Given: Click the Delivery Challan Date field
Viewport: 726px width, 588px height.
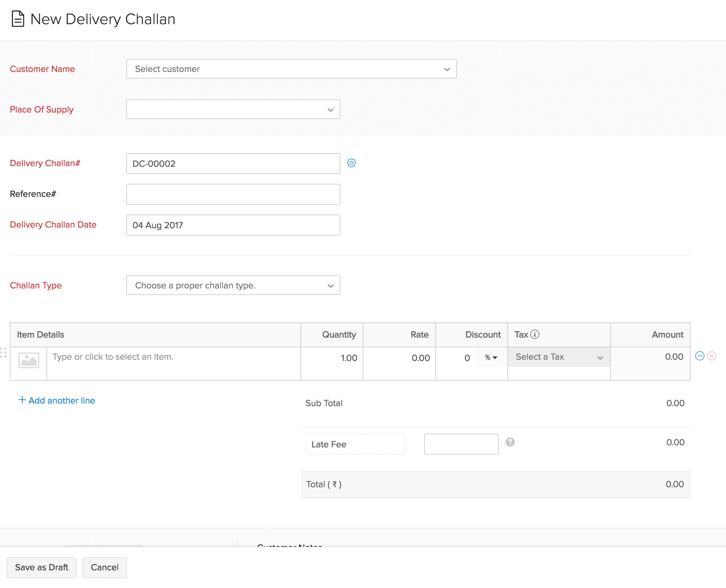Looking at the screenshot, I should [233, 225].
